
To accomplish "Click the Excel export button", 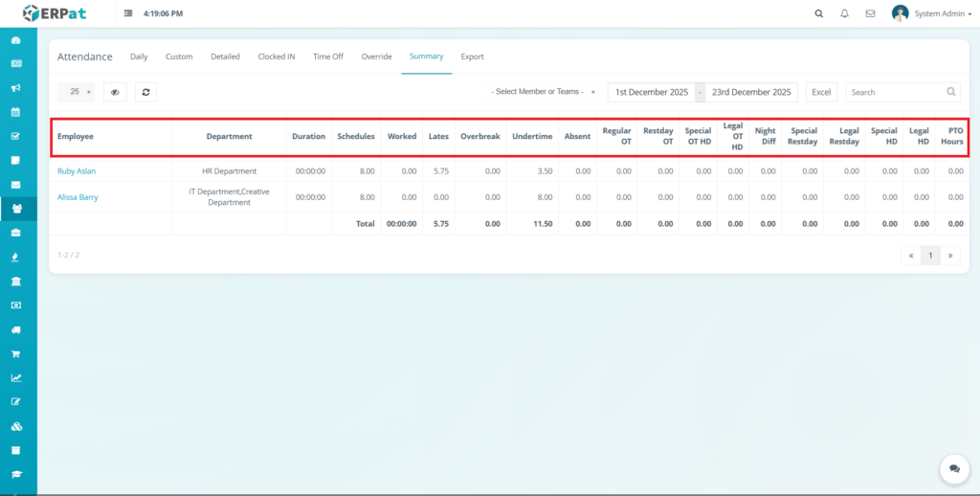I will coord(821,92).
